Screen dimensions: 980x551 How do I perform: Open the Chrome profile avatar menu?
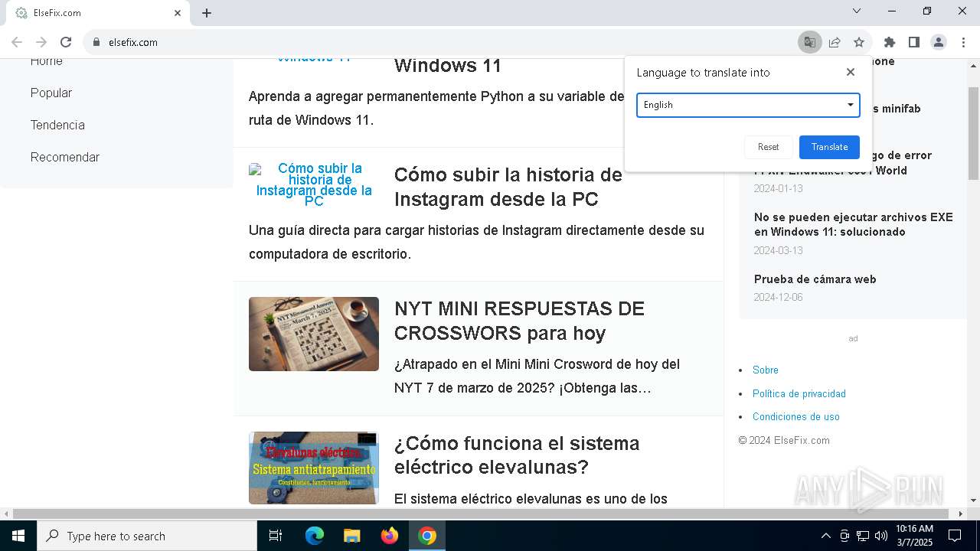click(939, 42)
